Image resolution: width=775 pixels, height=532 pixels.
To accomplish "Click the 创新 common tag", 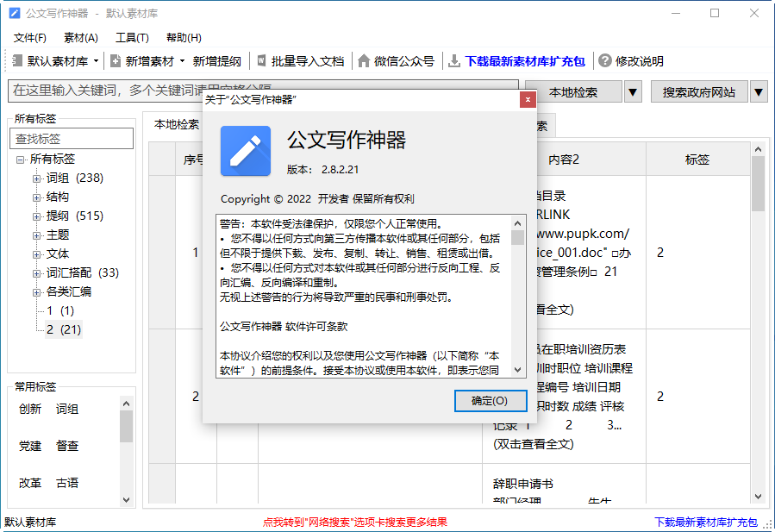I will [30, 409].
